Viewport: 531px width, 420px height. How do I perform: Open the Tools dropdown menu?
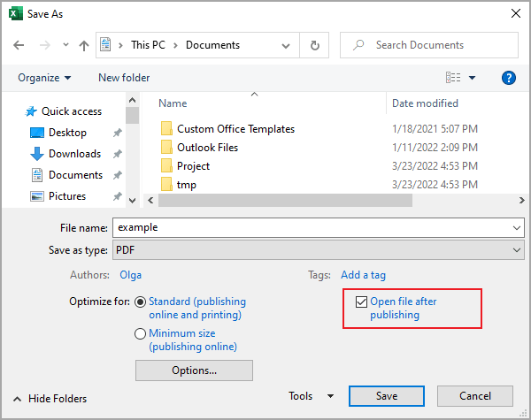tap(311, 396)
